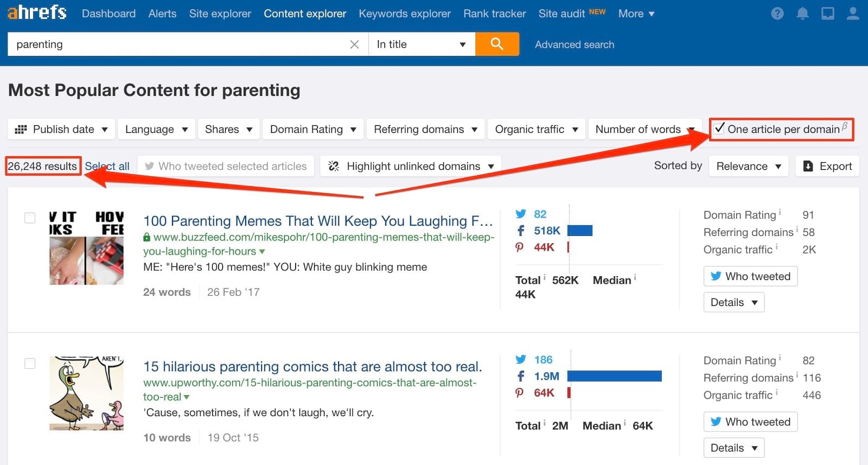
Task: Open the Organic traffic filter dropdown
Action: click(537, 129)
